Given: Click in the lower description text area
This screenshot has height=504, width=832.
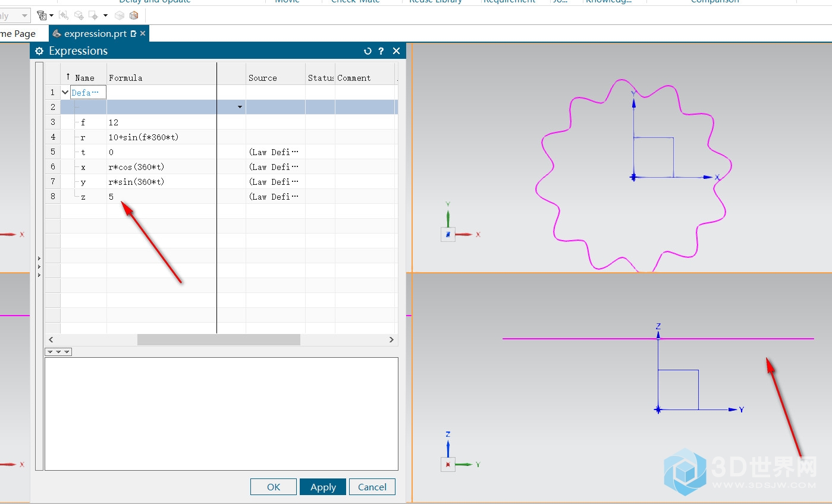Looking at the screenshot, I should (x=221, y=414).
